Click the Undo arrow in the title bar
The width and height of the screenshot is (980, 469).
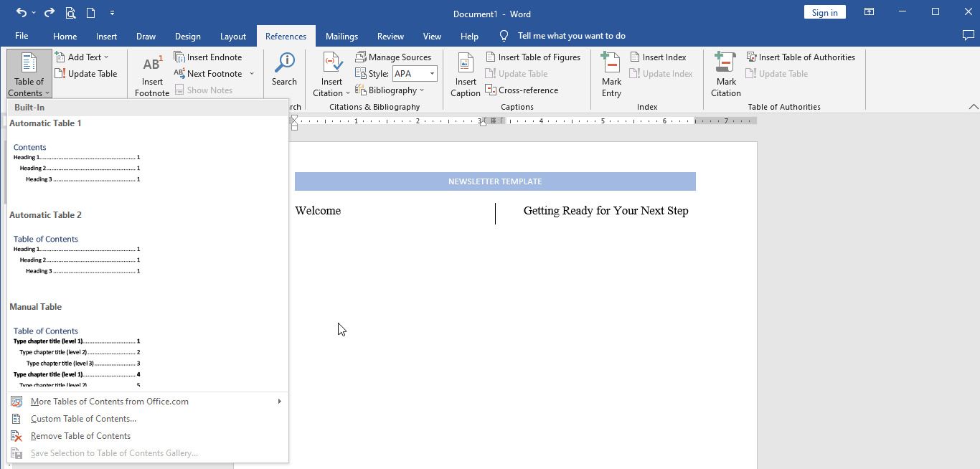coord(22,12)
